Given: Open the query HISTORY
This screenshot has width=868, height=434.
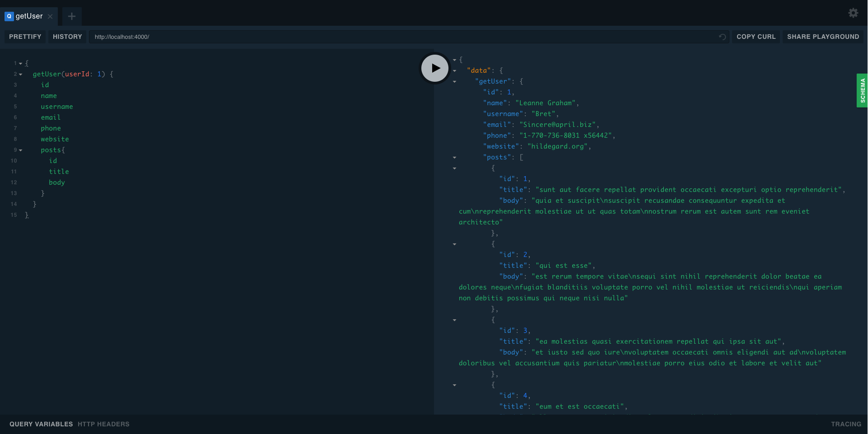Looking at the screenshot, I should [x=67, y=37].
